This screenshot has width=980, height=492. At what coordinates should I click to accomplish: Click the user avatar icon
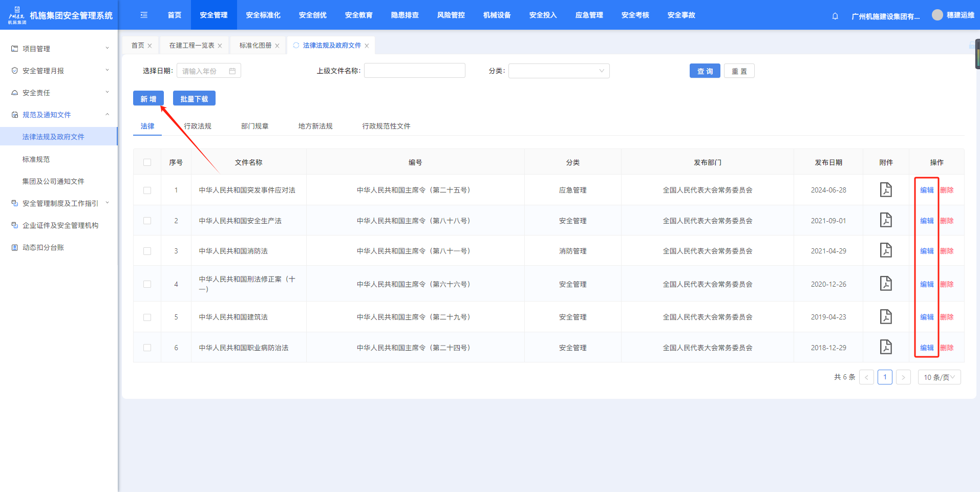[x=937, y=15]
